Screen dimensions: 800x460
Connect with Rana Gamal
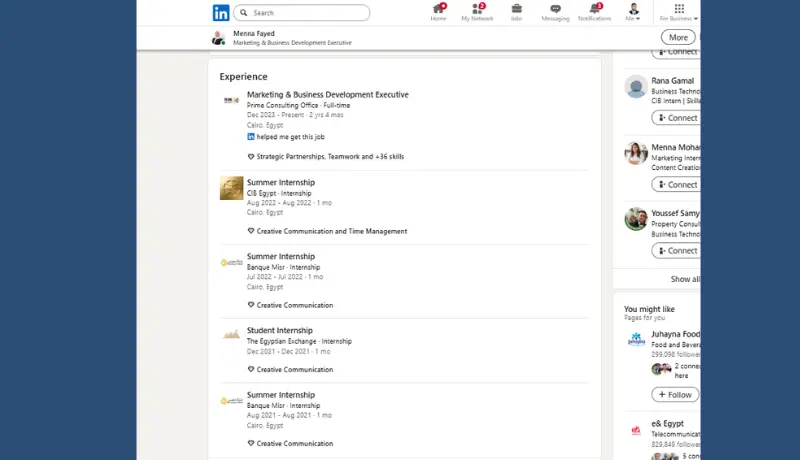coord(677,118)
